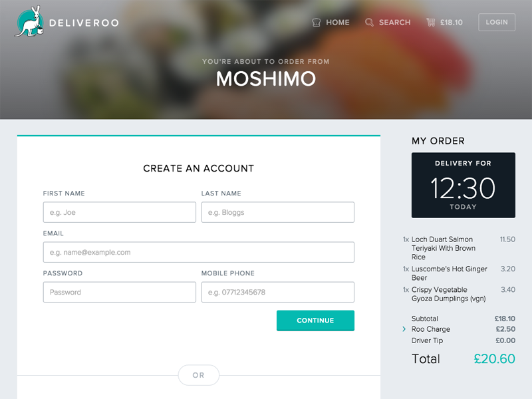Click the Deliveroo kangaroo logo icon

coord(30,21)
